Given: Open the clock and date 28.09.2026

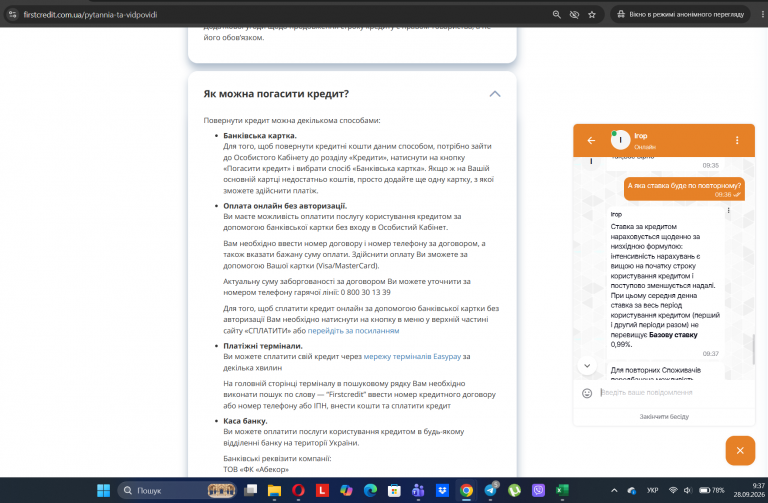Looking at the screenshot, I should pyautogui.click(x=748, y=490).
